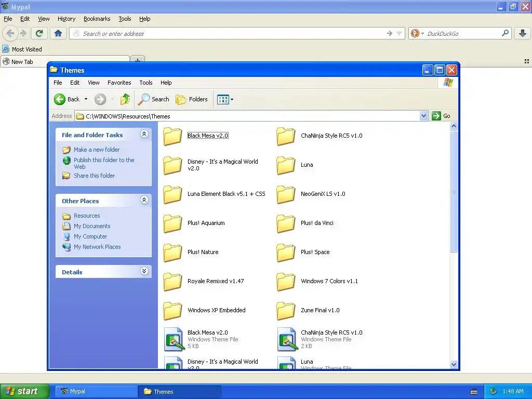
Task: Go to Resources in Other Places
Action: click(87, 216)
